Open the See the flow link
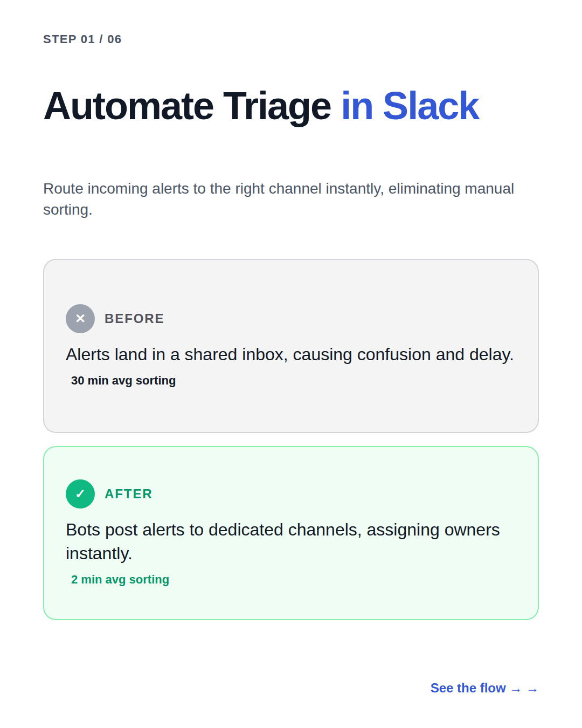Image resolution: width=582 pixels, height=728 pixels. tap(484, 688)
